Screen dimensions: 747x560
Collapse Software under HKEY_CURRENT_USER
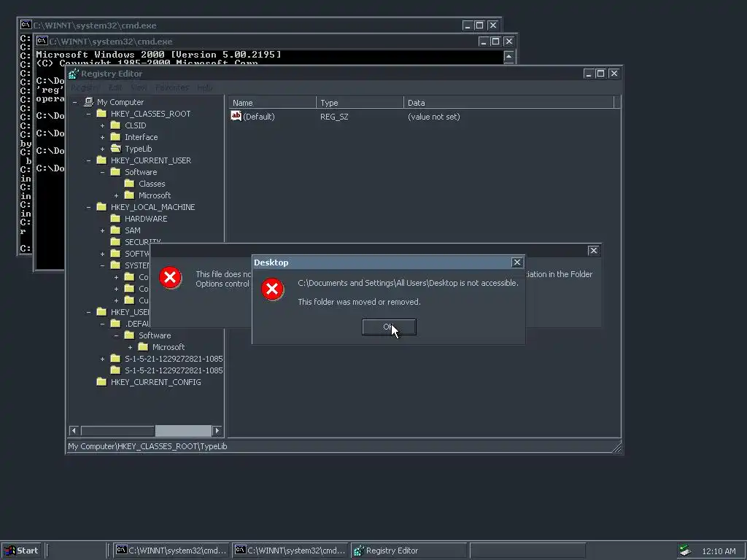[102, 172]
